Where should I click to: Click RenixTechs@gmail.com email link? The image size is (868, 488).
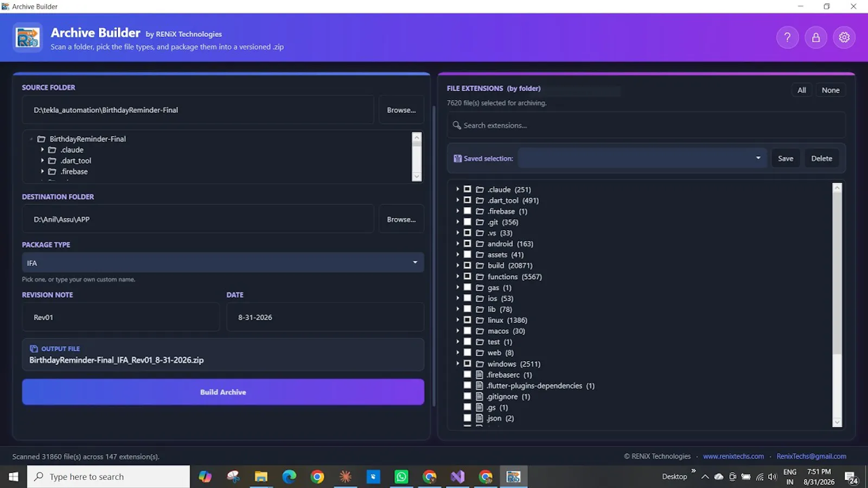[x=811, y=457]
